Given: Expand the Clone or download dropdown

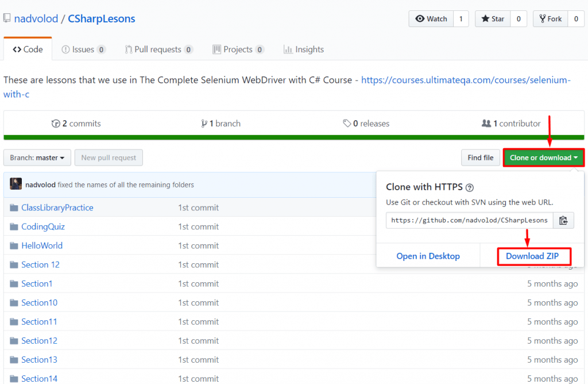Looking at the screenshot, I should [x=543, y=158].
